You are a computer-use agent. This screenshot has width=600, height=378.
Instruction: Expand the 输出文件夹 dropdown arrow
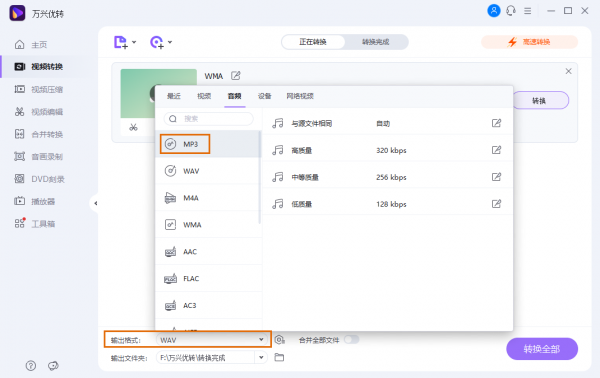(261, 358)
